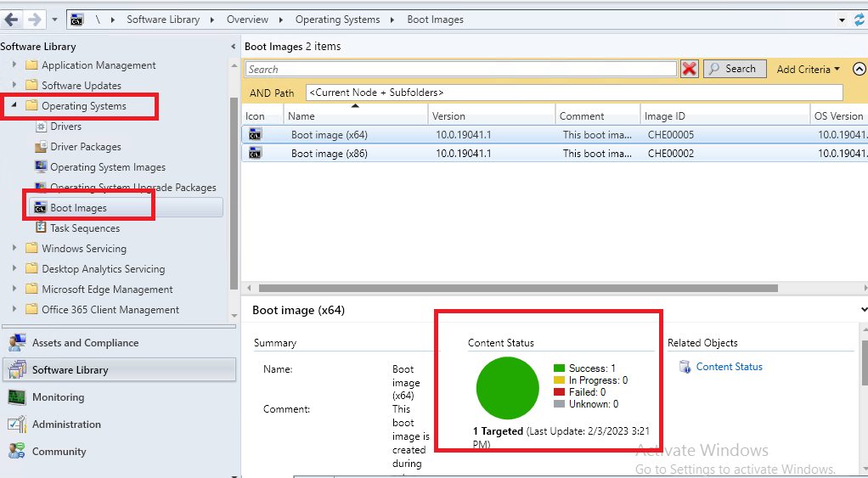This screenshot has height=478, width=868.
Task: Open the Application Management folder icon
Action: 31,65
